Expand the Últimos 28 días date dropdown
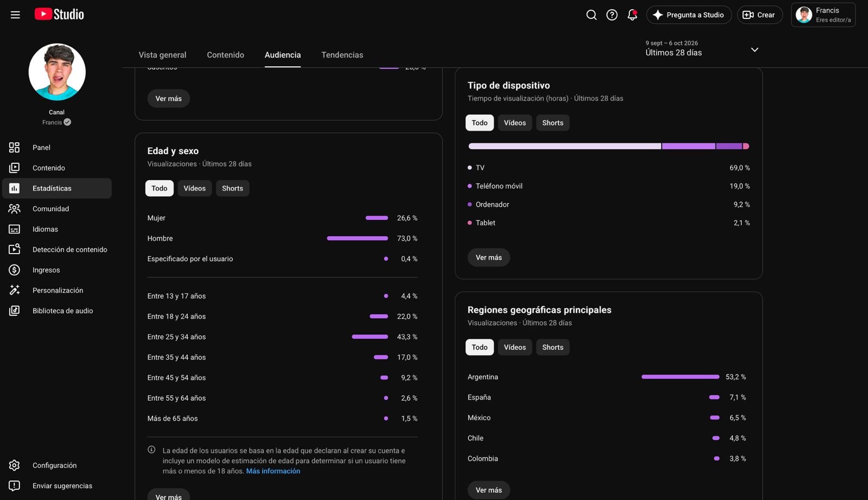 coord(702,49)
